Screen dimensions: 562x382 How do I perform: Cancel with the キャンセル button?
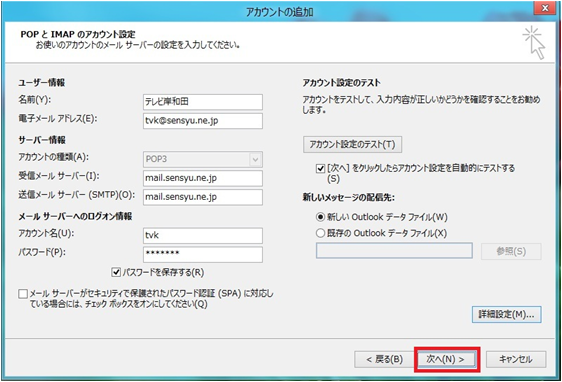(x=516, y=359)
